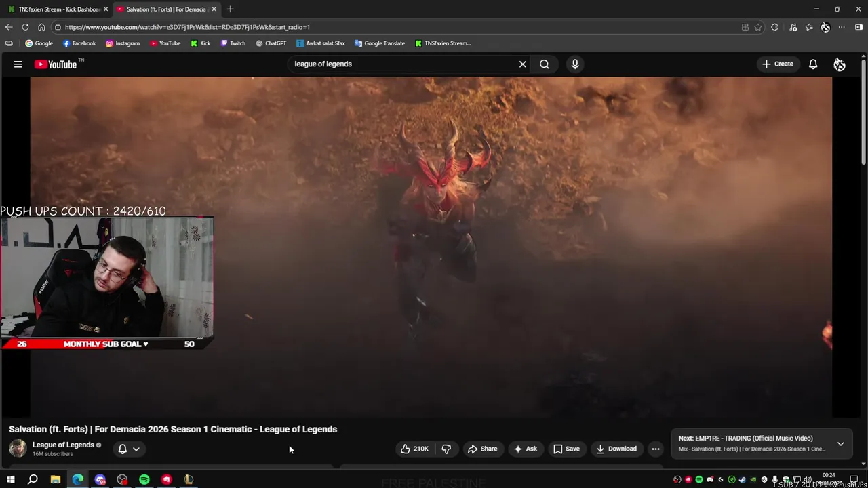Open Google Translate bookmark
The image size is (868, 488).
coord(380,43)
